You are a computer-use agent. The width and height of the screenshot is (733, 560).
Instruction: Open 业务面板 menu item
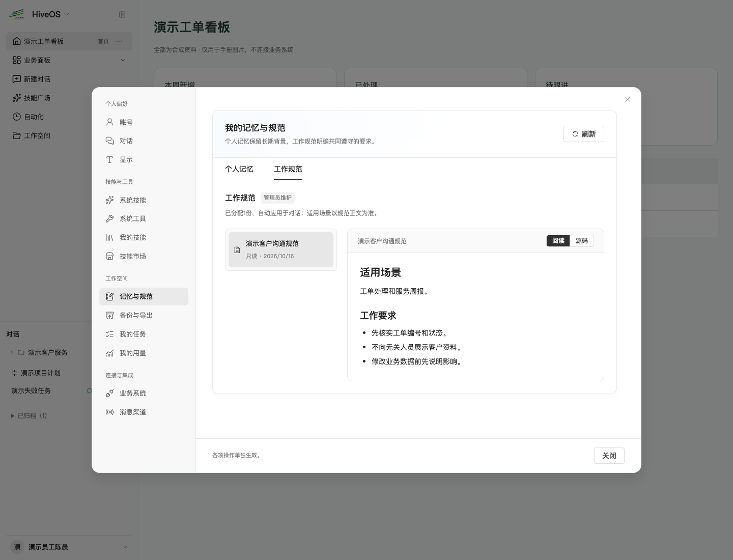tap(69, 60)
